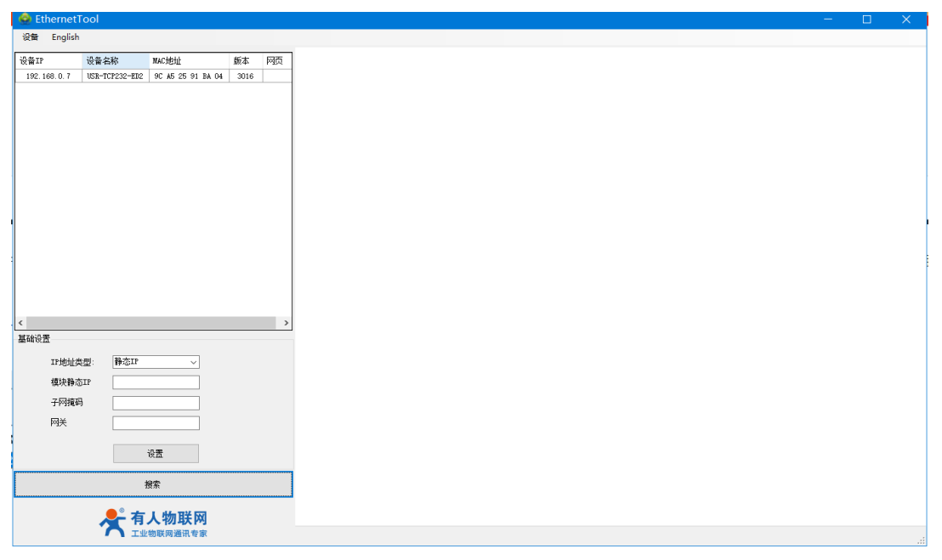The width and height of the screenshot is (942, 560).
Task: Click the 网页 column header
Action: pos(276,61)
